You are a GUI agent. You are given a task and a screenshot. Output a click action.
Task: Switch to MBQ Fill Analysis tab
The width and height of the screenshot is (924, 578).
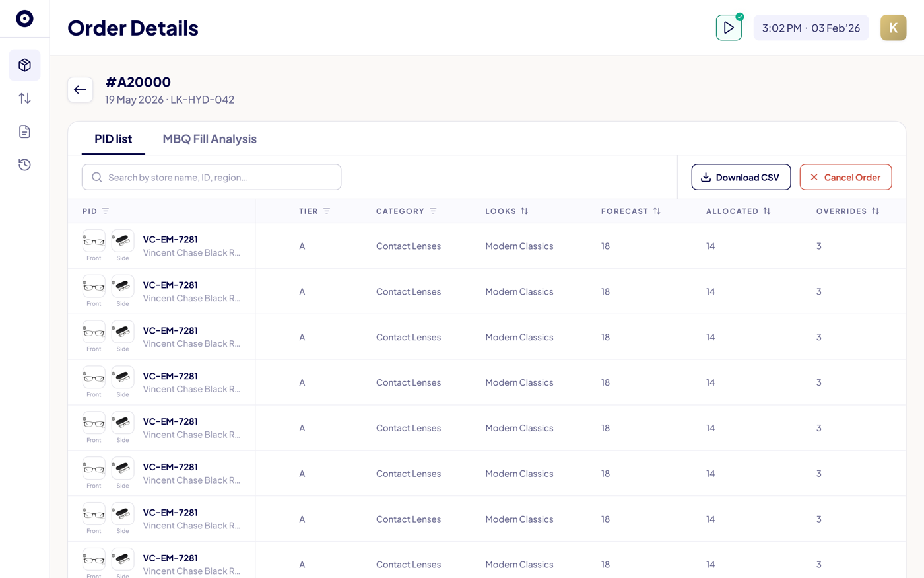209,139
